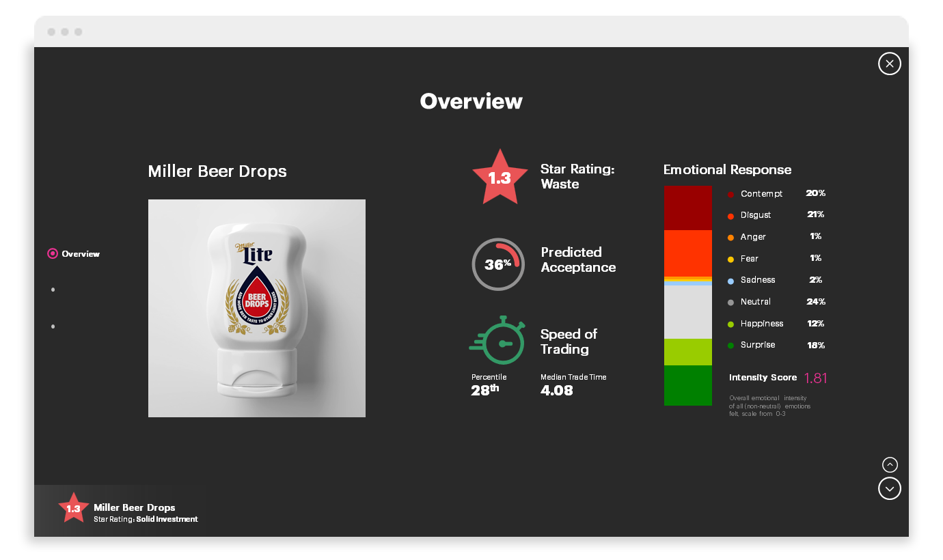
Task: Click the Disgust legend dot
Action: click(x=730, y=215)
